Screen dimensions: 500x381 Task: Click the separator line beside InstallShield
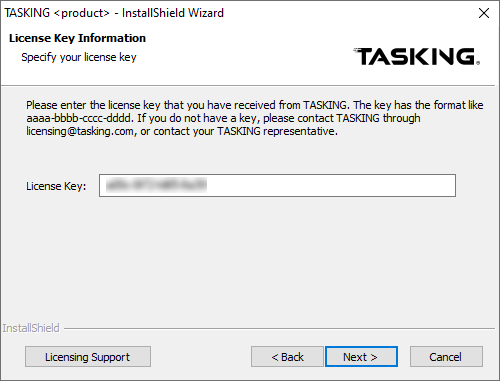click(279, 329)
